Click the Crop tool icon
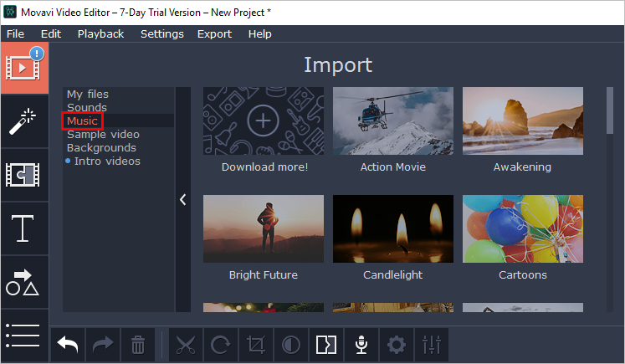 point(256,345)
